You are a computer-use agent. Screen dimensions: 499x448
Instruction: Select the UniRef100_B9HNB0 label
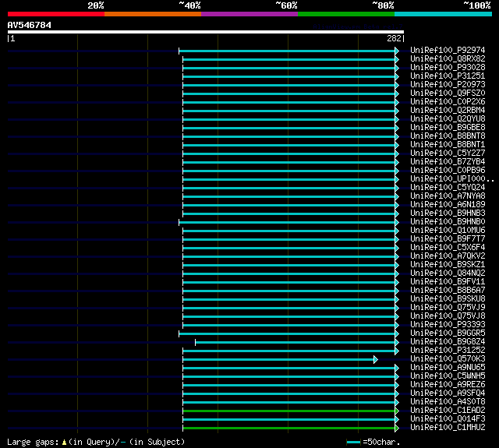pos(448,222)
